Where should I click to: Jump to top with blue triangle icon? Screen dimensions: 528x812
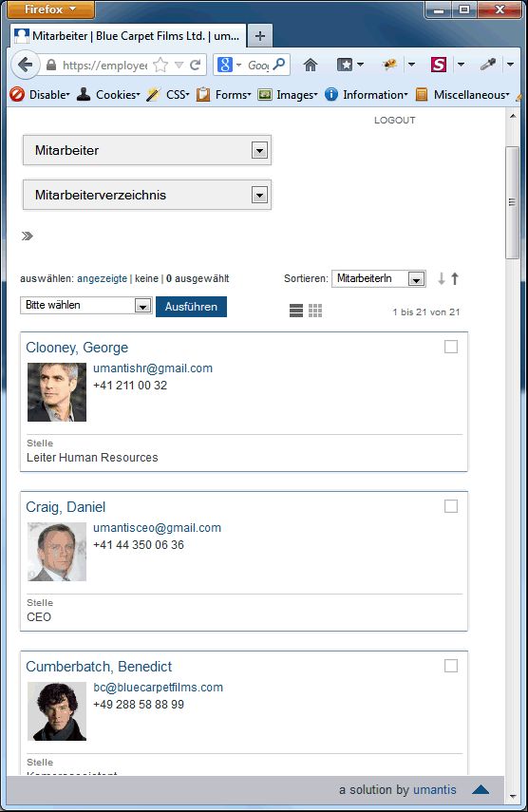(481, 790)
